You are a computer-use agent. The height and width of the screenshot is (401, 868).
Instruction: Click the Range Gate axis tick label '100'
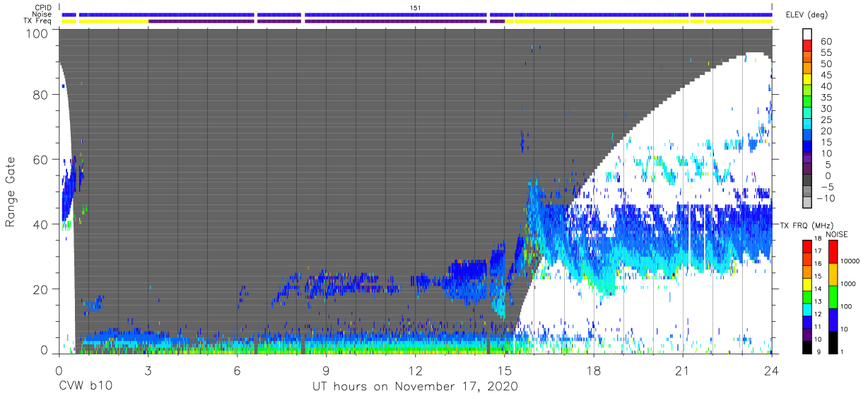(x=37, y=33)
